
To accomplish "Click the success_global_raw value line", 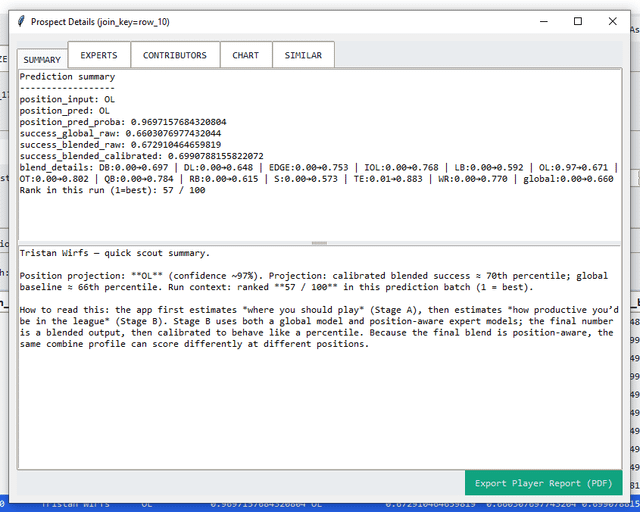I will [120, 133].
